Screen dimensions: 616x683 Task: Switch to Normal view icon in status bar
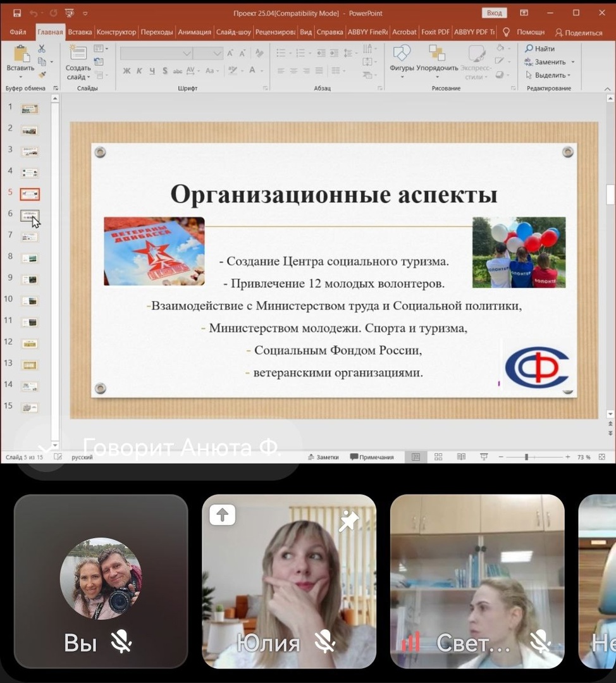416,457
